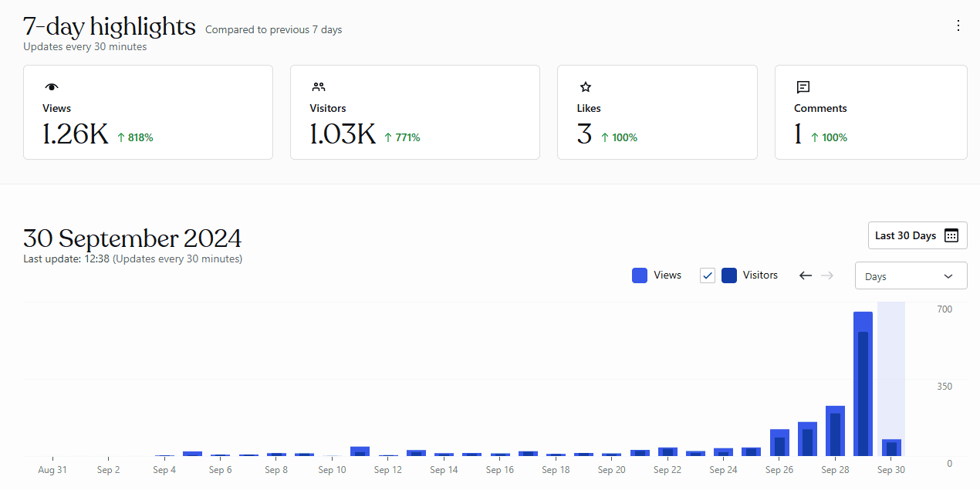Select the tallest bar for Sep 29
This screenshot has width=980, height=490.
863,386
